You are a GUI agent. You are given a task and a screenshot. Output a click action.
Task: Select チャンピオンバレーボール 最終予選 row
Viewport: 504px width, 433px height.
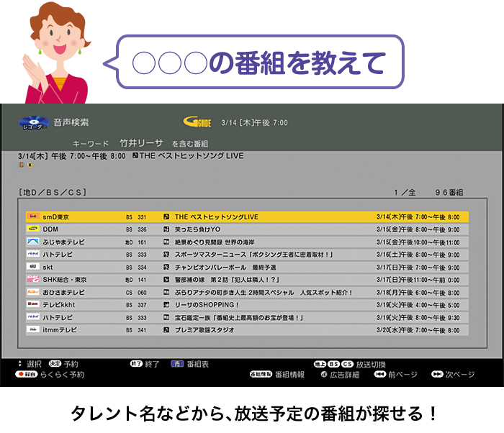coord(247,267)
